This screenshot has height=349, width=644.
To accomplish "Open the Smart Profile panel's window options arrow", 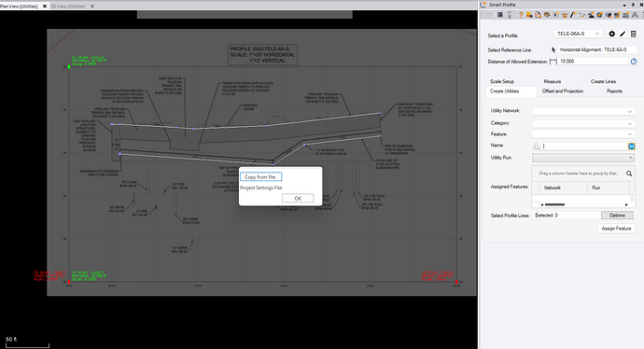I will [624, 5].
